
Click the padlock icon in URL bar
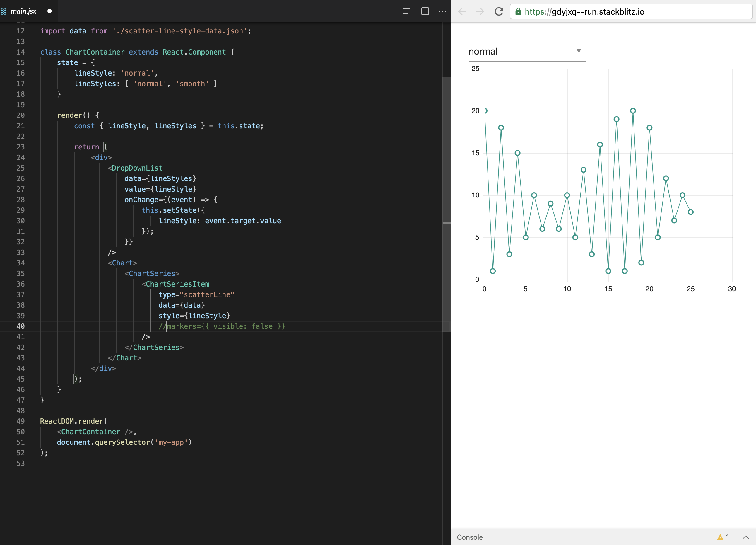pyautogui.click(x=518, y=12)
